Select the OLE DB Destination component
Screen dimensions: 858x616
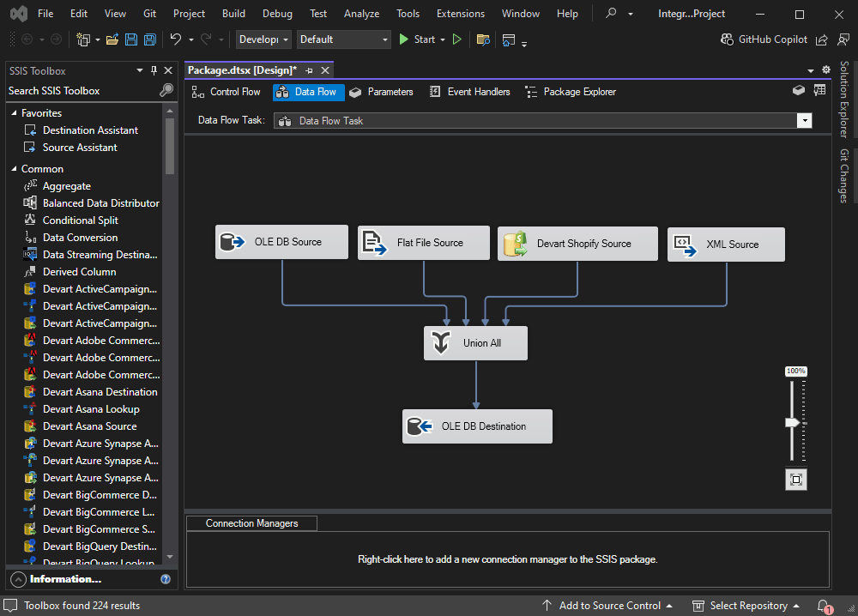(477, 426)
